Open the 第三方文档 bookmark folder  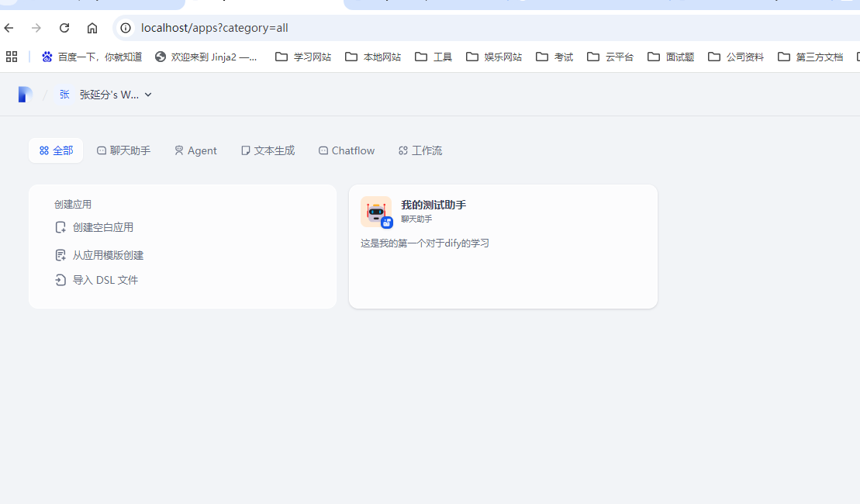[810, 57]
